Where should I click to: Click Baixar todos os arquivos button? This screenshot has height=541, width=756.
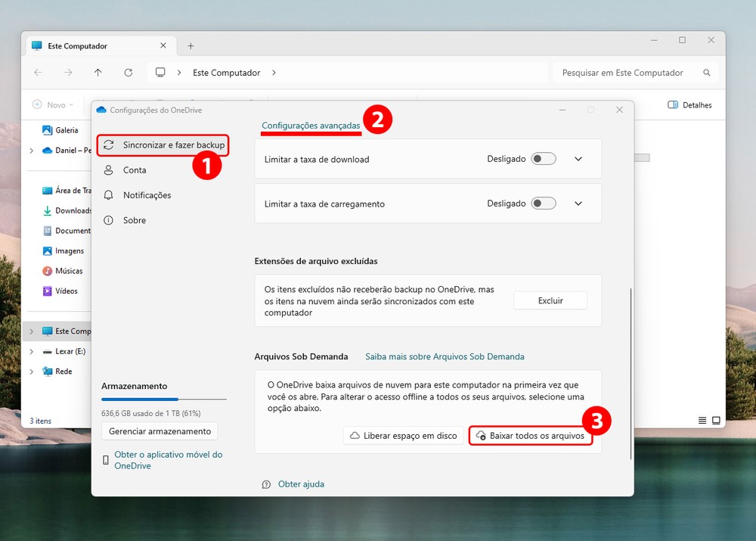(530, 436)
